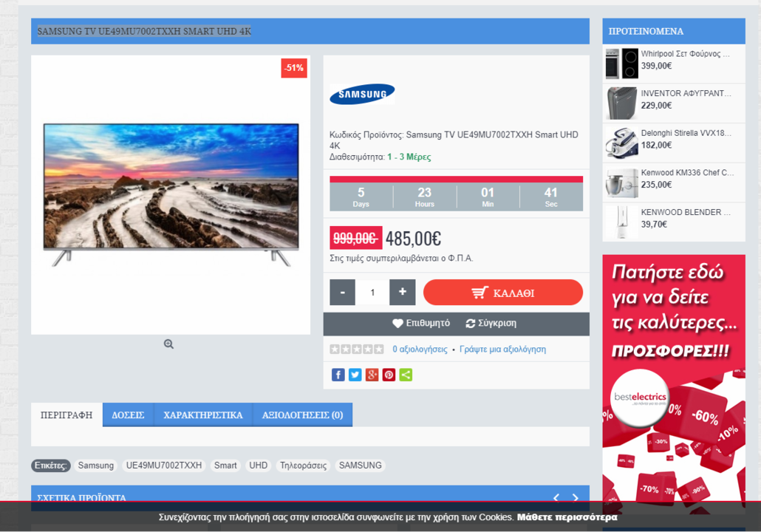Click the 39,70€ Kenwood blender price
The height and width of the screenshot is (532, 761).
[x=654, y=225]
